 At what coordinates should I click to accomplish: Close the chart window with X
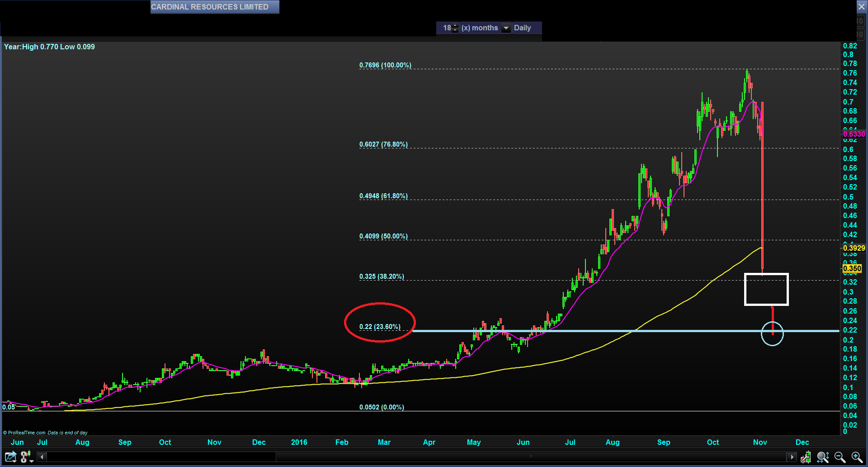coord(862,7)
